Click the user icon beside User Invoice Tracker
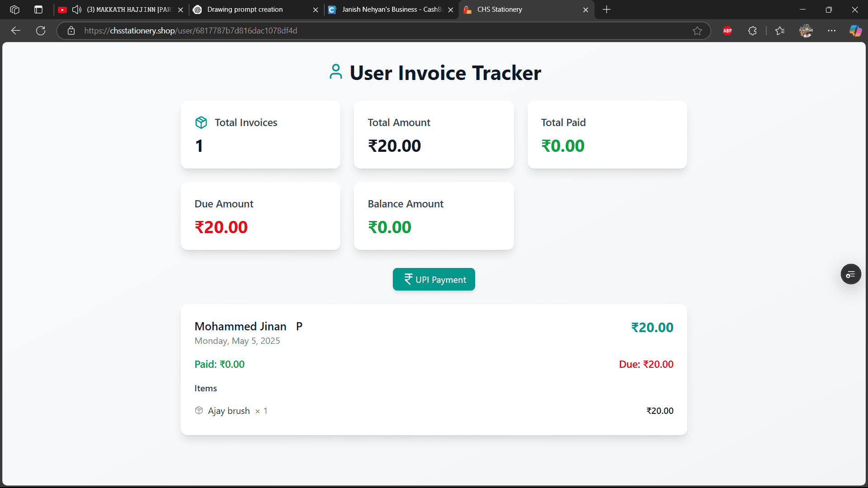Viewport: 868px width, 488px height. coord(335,72)
